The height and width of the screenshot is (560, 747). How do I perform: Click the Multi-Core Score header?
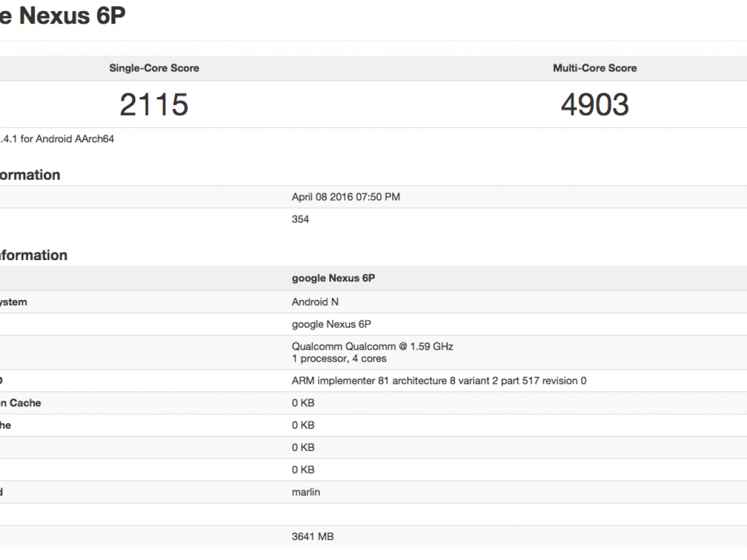594,68
